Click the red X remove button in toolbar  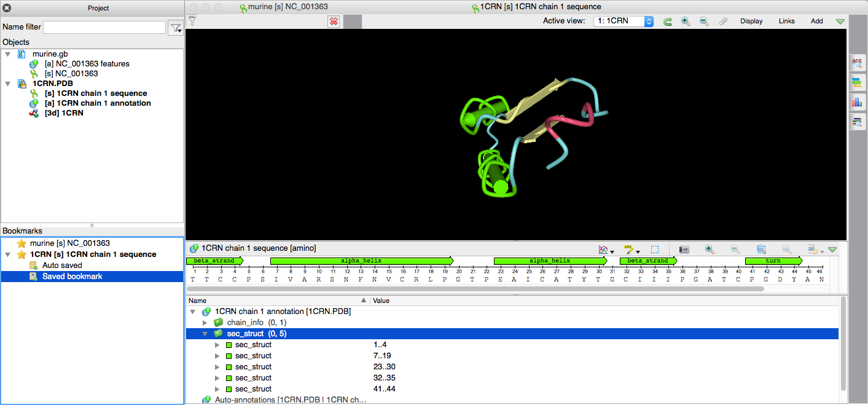pos(334,22)
